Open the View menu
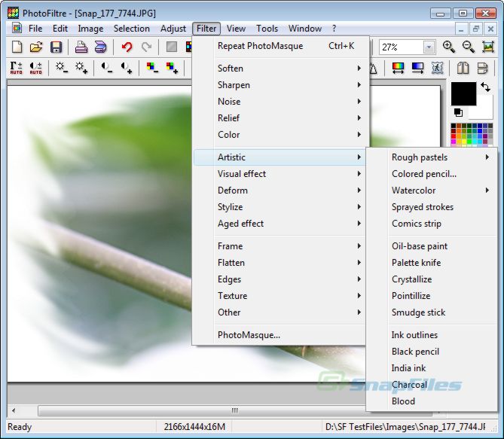The width and height of the screenshot is (504, 439). (236, 29)
